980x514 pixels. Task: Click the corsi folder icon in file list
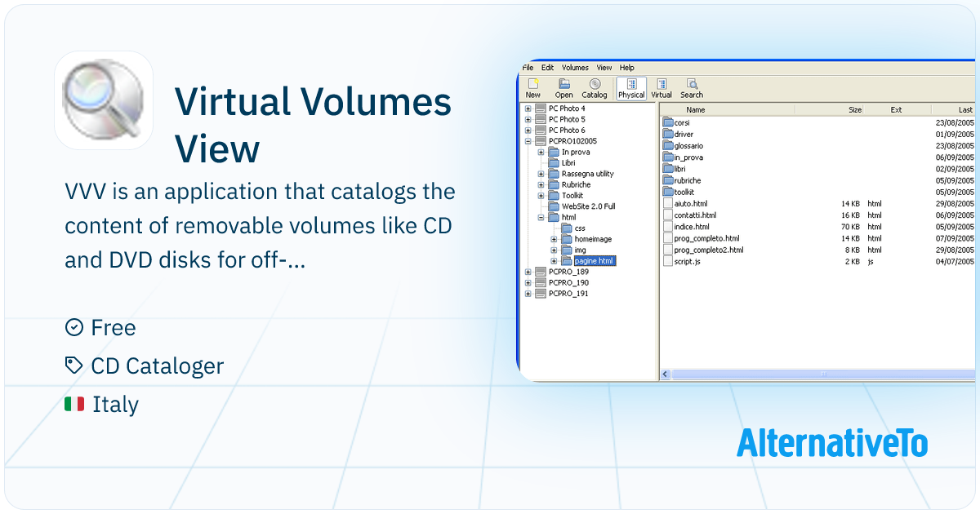667,122
